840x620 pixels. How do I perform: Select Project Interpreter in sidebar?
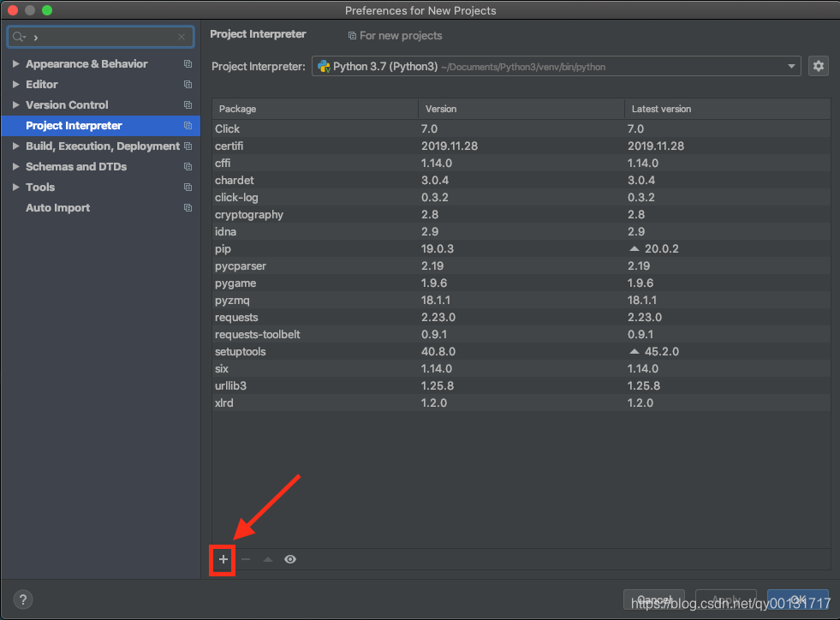pyautogui.click(x=101, y=125)
